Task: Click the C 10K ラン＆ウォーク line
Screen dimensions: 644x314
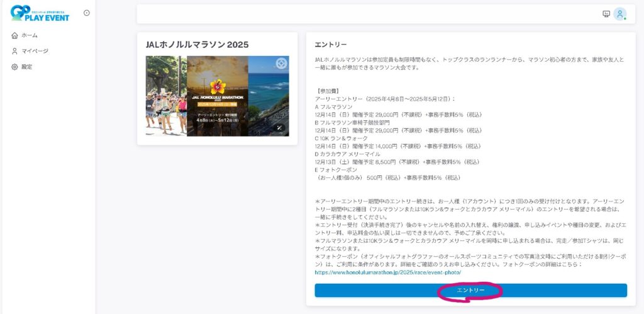Action: 341,138
